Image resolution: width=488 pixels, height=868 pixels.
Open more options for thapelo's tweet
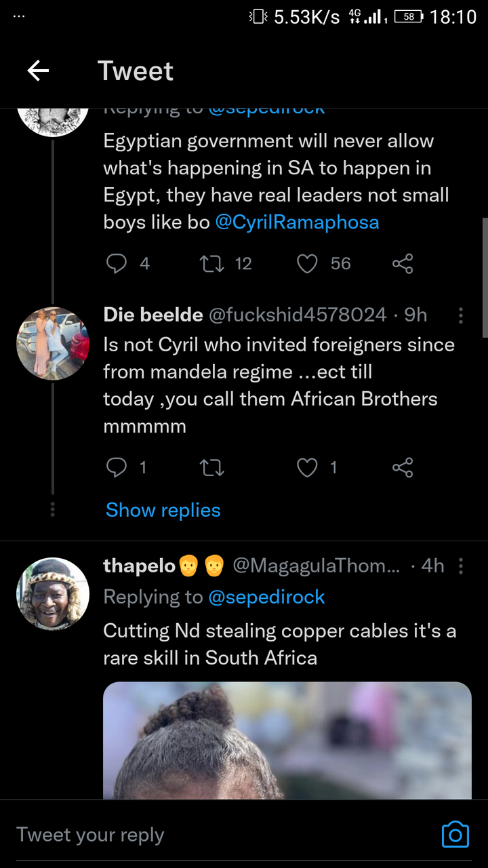[461, 566]
